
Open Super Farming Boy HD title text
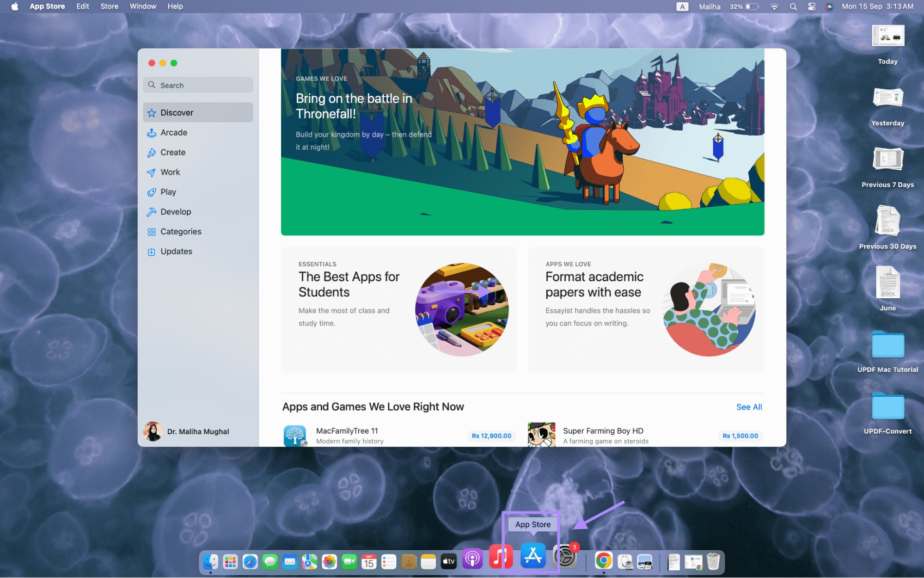[603, 430]
